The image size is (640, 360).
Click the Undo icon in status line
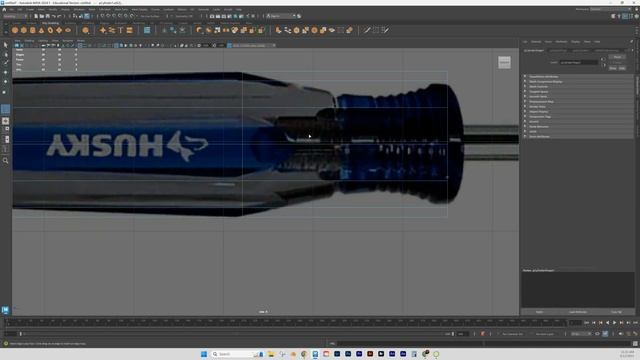[x=53, y=16]
